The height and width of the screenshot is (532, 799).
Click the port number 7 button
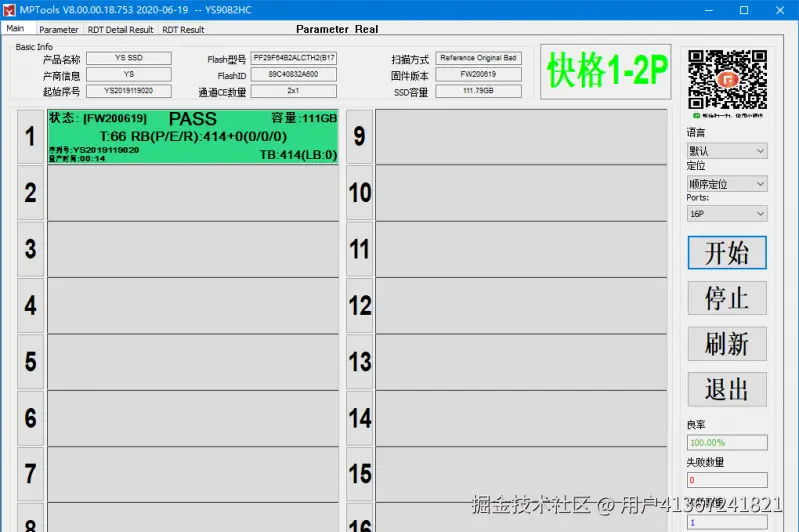(x=31, y=474)
